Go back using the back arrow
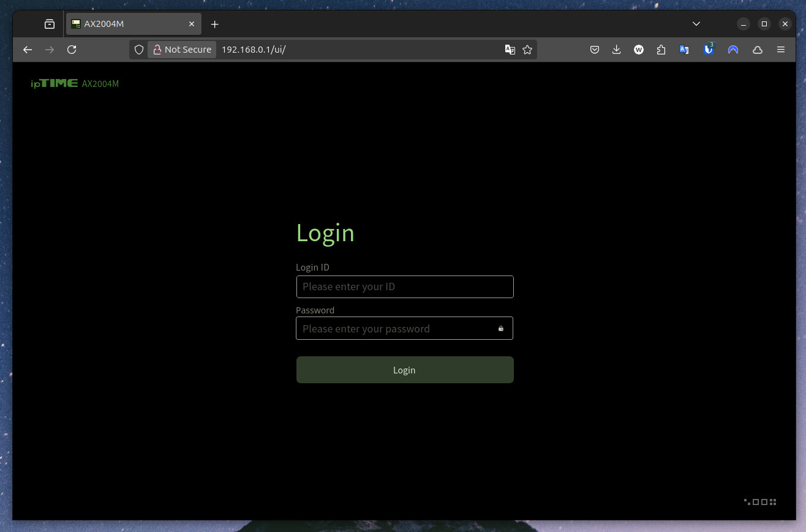This screenshot has height=532, width=806. point(28,50)
